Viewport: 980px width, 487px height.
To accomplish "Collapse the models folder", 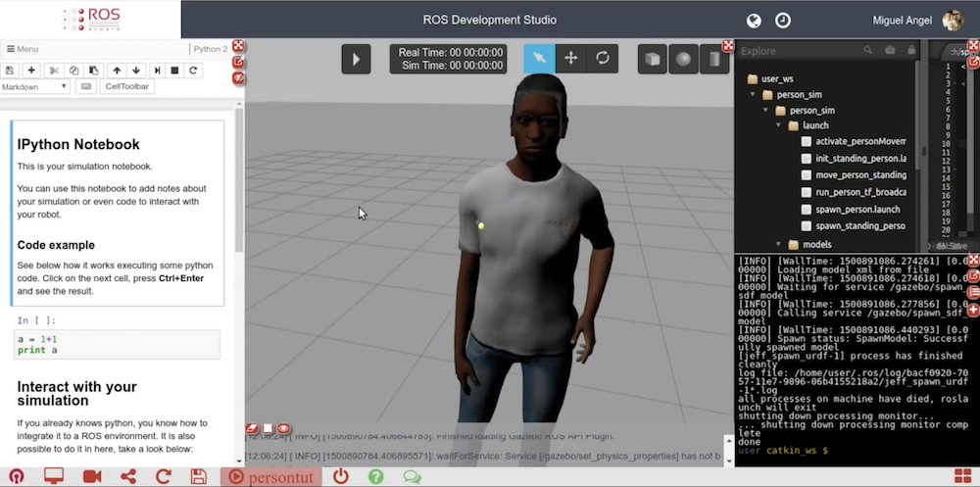I will (779, 244).
